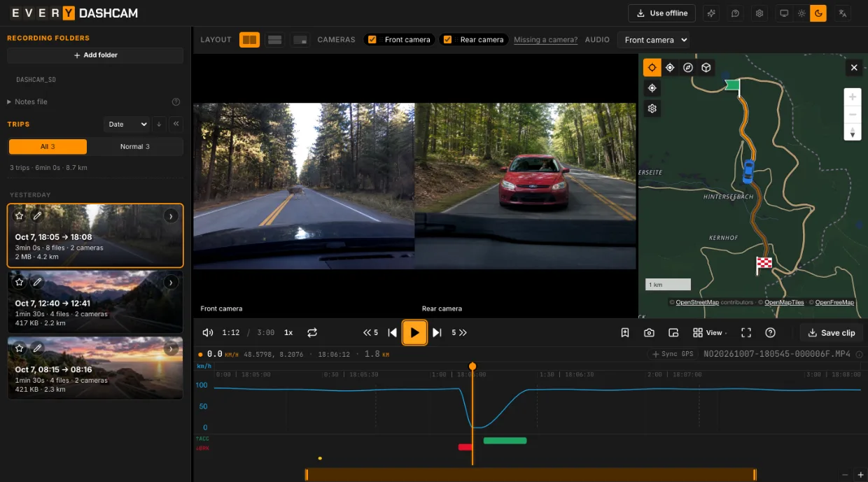The width and height of the screenshot is (868, 482).
Task: Click the Save clip button
Action: [x=831, y=333]
